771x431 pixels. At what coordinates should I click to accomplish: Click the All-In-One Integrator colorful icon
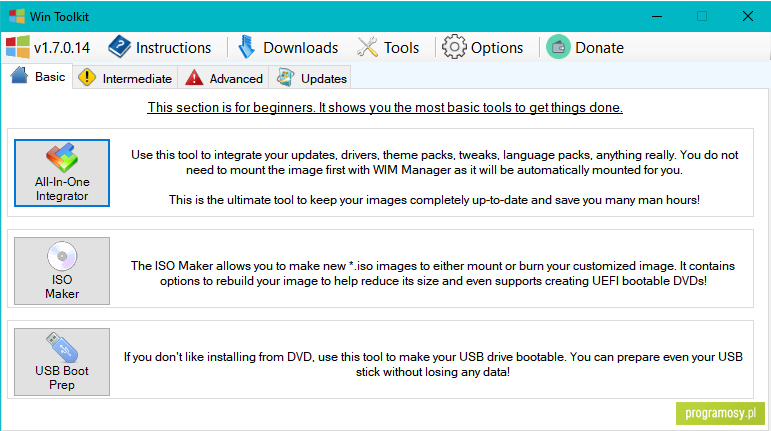[x=62, y=158]
